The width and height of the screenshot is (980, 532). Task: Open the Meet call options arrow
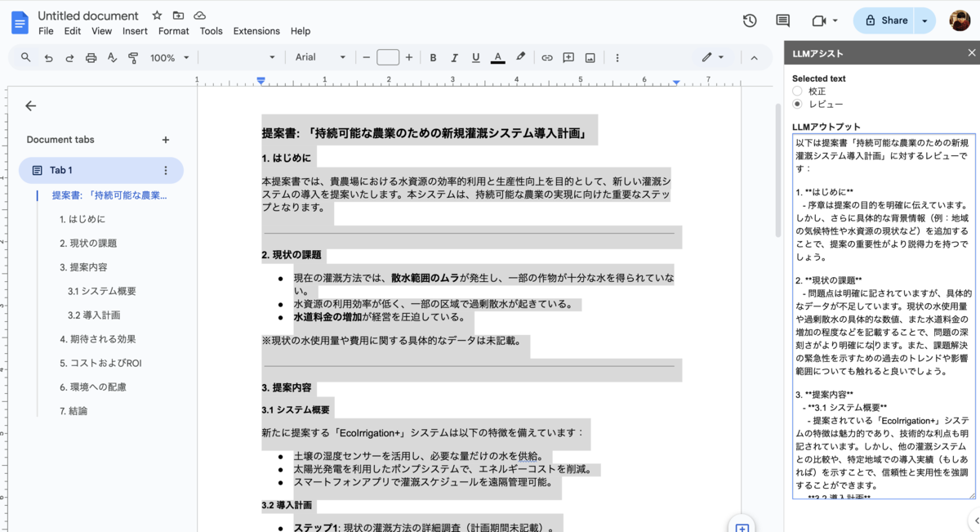click(835, 20)
